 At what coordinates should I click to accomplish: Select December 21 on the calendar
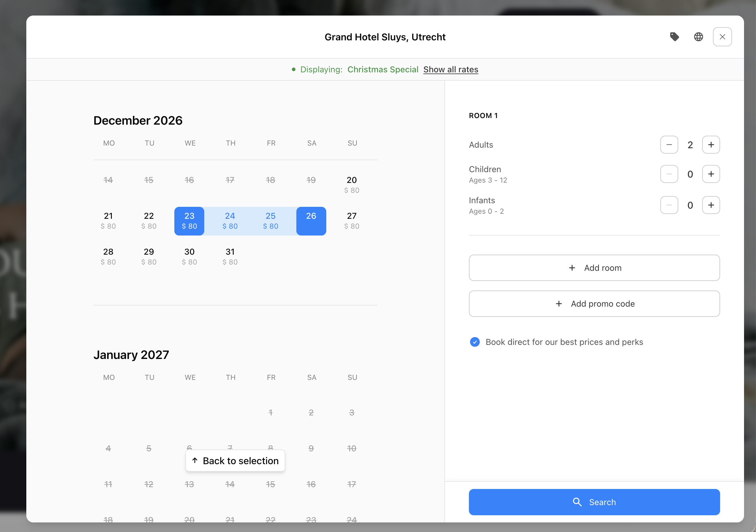point(108,221)
